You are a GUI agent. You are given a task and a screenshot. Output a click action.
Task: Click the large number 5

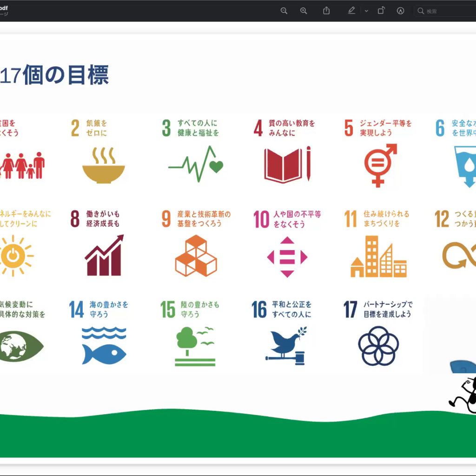pyautogui.click(x=349, y=128)
